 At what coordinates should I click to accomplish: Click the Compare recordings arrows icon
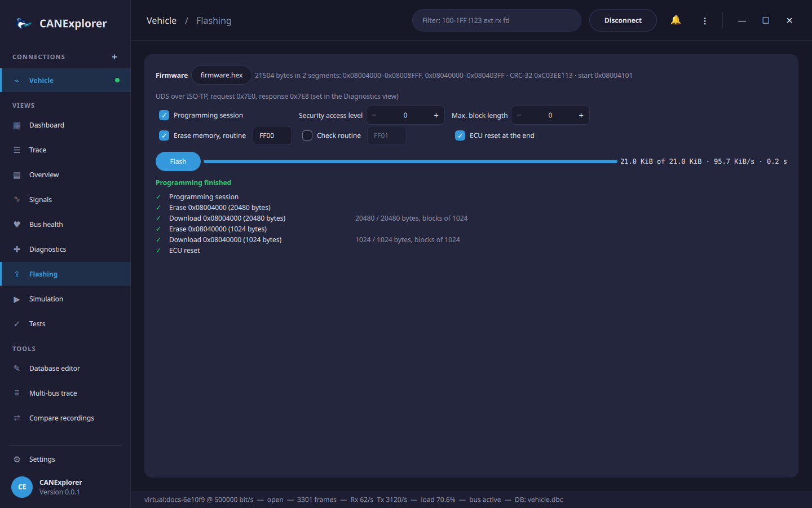(17, 418)
